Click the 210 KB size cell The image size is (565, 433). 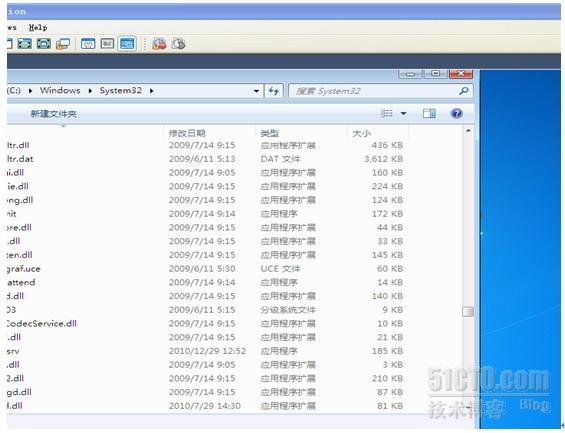pyautogui.click(x=387, y=378)
